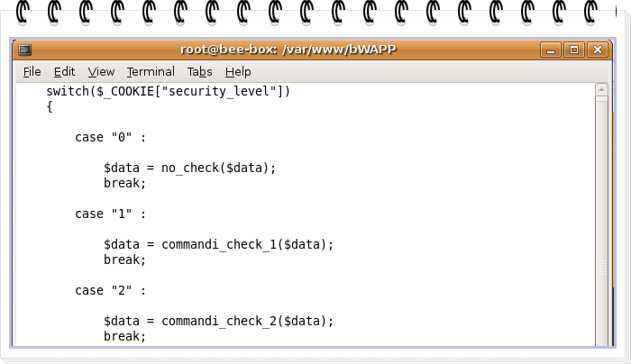Open the File menu
Viewport: 631px width, 364px height.
[32, 71]
